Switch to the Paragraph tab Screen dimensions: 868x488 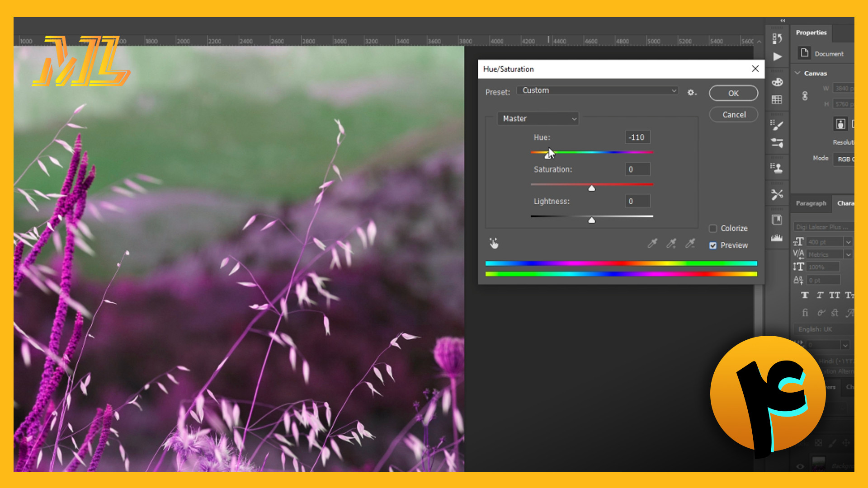811,203
